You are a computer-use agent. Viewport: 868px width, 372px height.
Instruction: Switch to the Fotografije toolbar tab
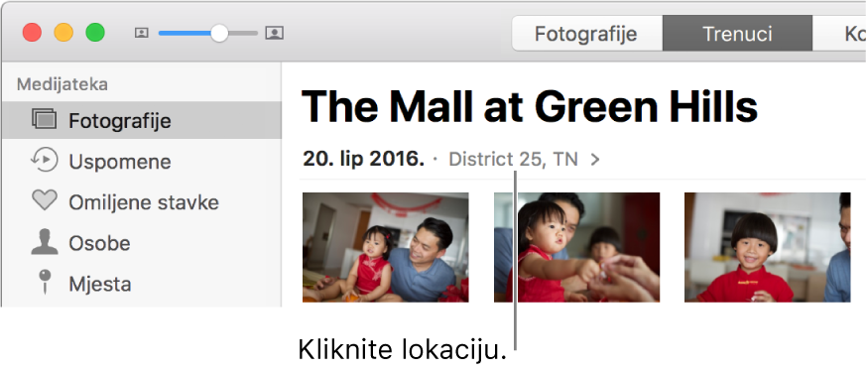586,34
